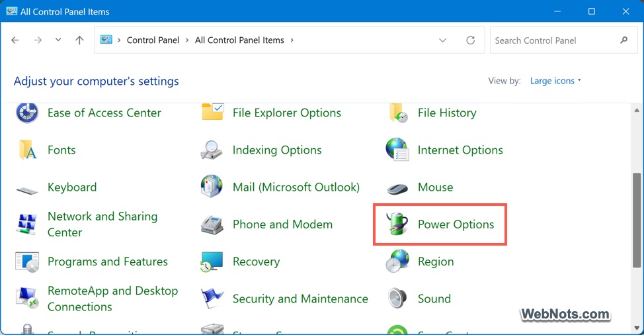
Task: Open the Recovery link
Action: (257, 262)
